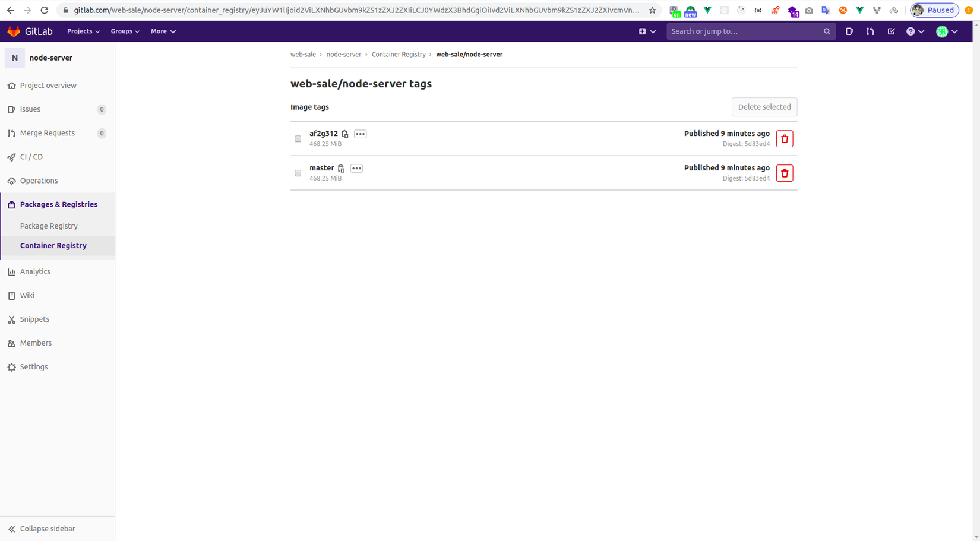Select the master tag checkbox
The height and width of the screenshot is (541, 980).
(298, 173)
